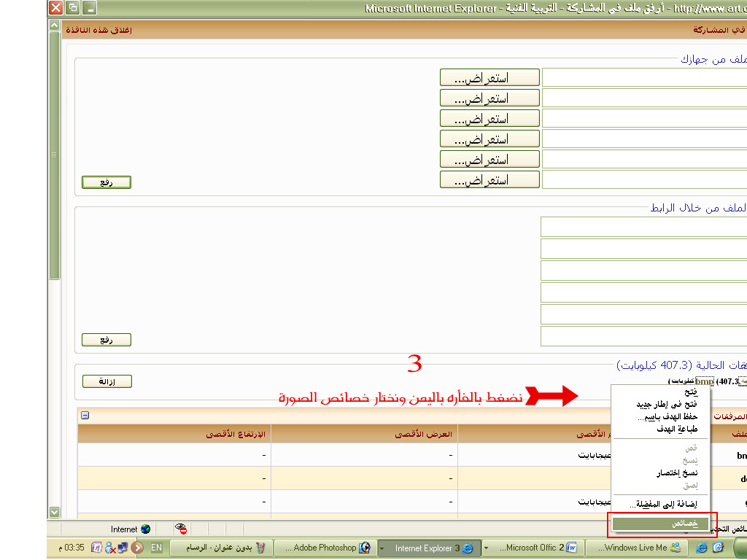Click رفع under the link upload section

107,340
